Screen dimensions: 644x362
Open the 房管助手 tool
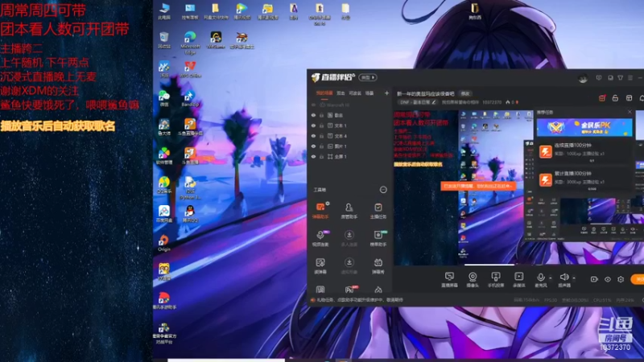tap(349, 210)
